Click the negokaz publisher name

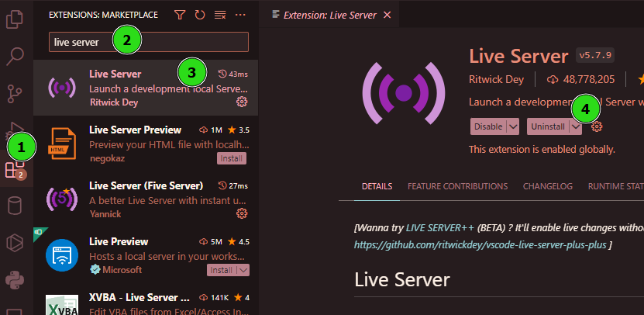[x=107, y=158]
